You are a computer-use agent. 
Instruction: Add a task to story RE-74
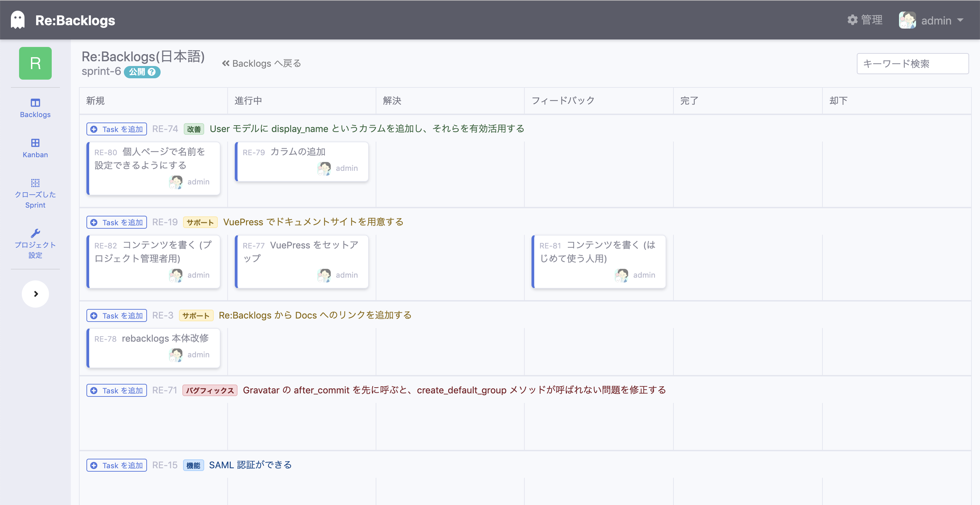(x=116, y=129)
